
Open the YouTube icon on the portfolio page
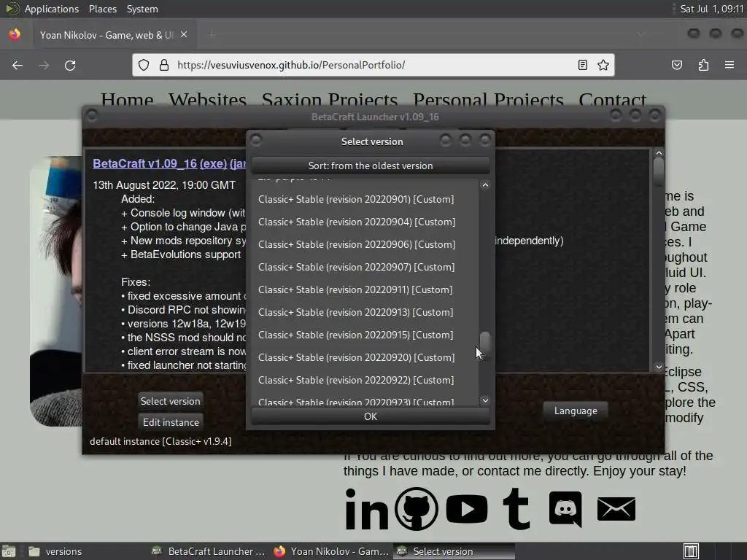pyautogui.click(x=467, y=509)
